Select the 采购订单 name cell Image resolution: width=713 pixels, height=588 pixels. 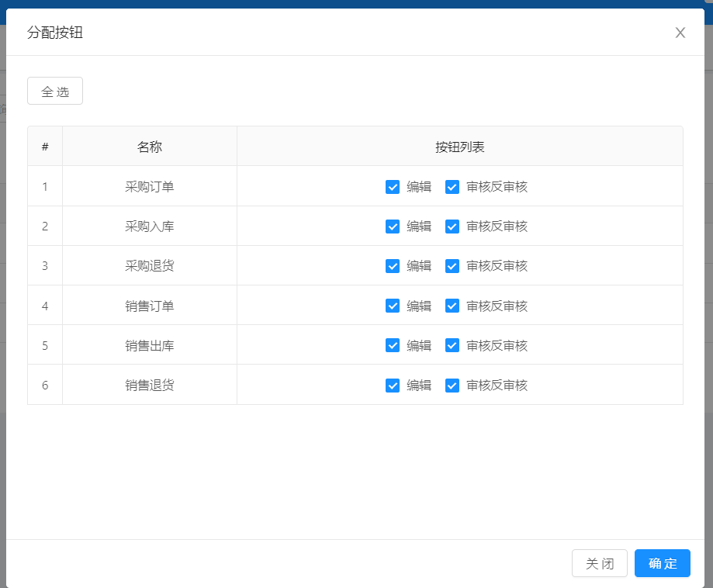(x=150, y=186)
